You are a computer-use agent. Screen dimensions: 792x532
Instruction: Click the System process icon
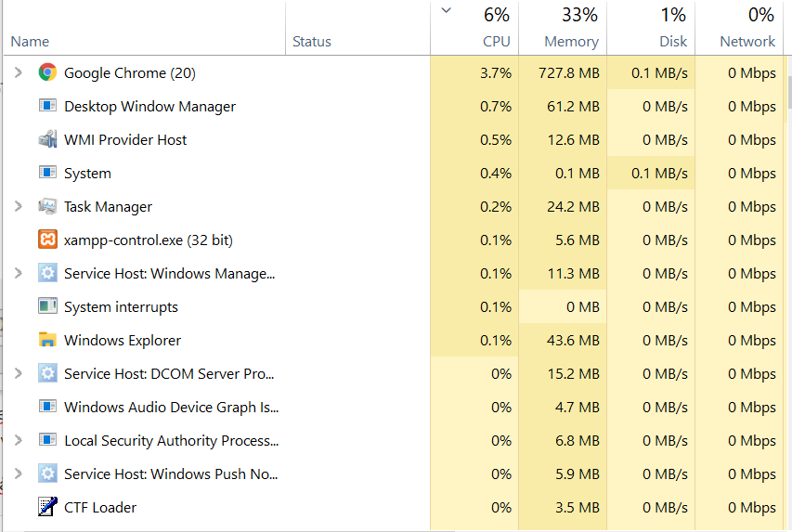click(47, 173)
